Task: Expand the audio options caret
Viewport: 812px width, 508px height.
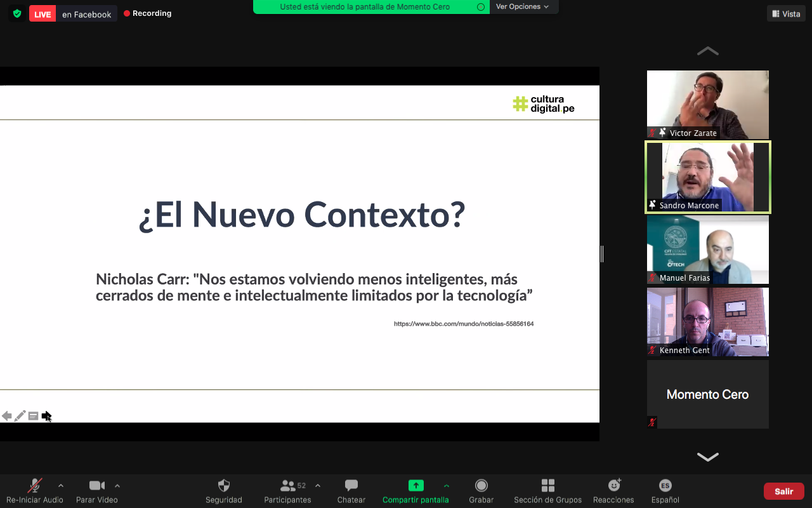Action: coord(61,486)
